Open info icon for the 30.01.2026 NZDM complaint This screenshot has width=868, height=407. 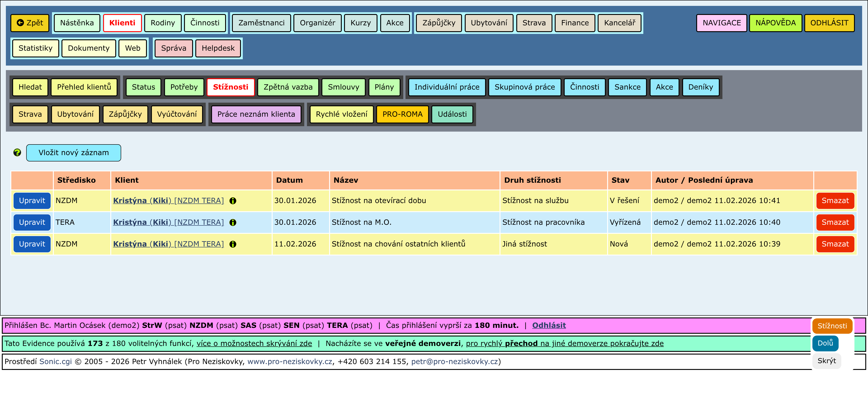tap(233, 201)
